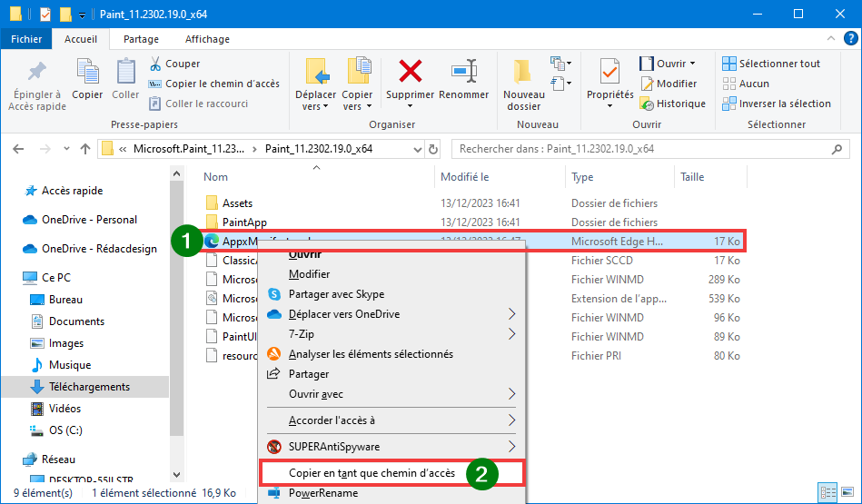Choose Analyser les éléments sélectionnés

(372, 354)
